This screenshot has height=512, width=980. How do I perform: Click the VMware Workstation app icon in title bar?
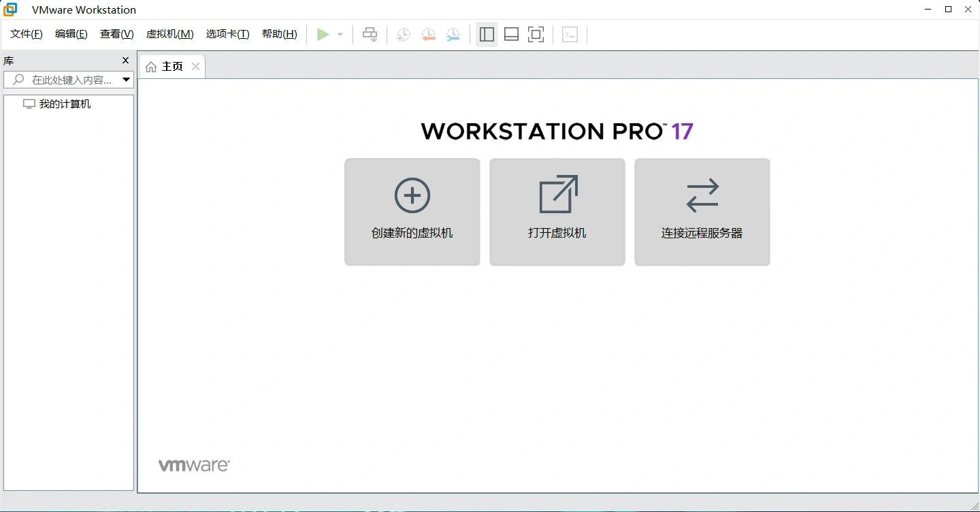tap(10, 10)
